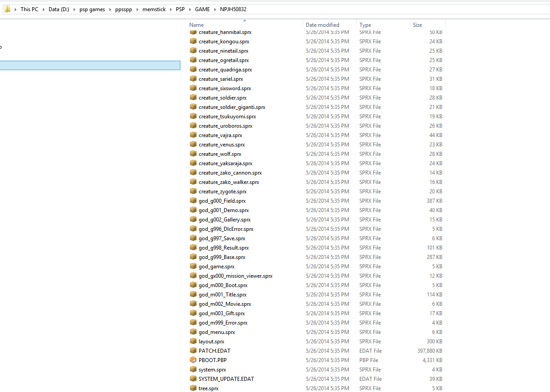Navigate to Data (D:) in the breadcrumb
The image size is (550, 392).
pyautogui.click(x=59, y=9)
